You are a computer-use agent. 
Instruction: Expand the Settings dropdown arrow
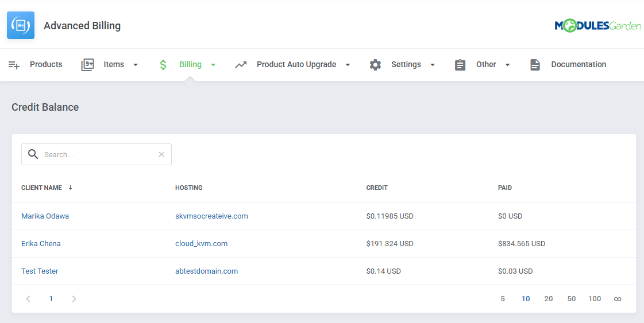pyautogui.click(x=433, y=65)
